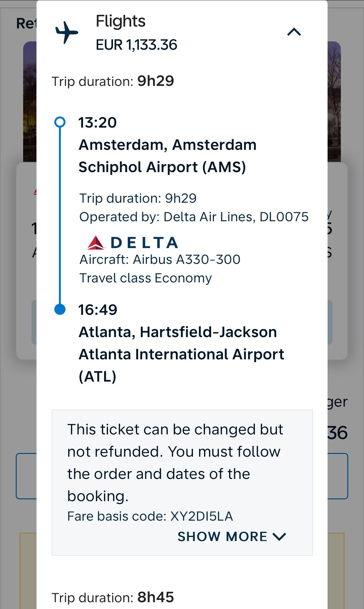The width and height of the screenshot is (364, 609).
Task: Tap Amsterdam Schiphol Airport (AMS) departure name
Action: 168,156
